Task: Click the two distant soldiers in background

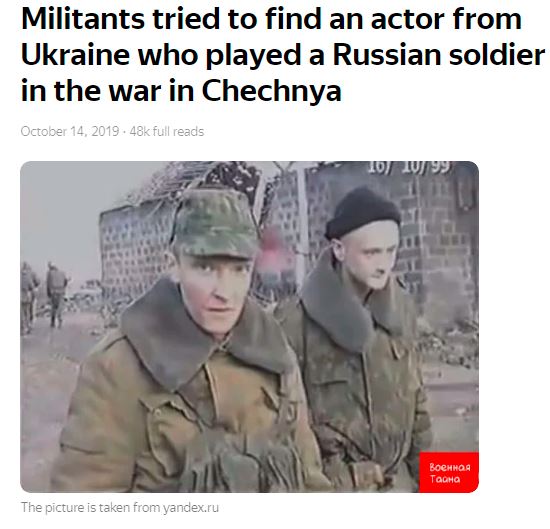Action: (44, 296)
